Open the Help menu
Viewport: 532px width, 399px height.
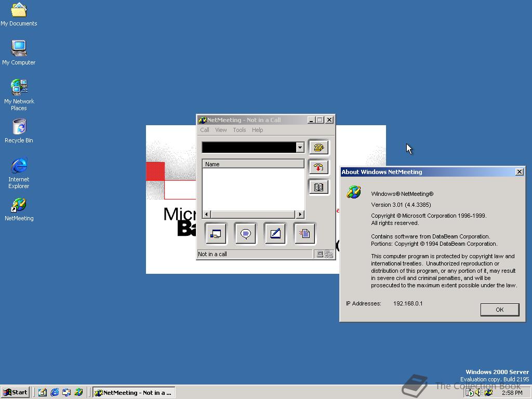(x=258, y=130)
